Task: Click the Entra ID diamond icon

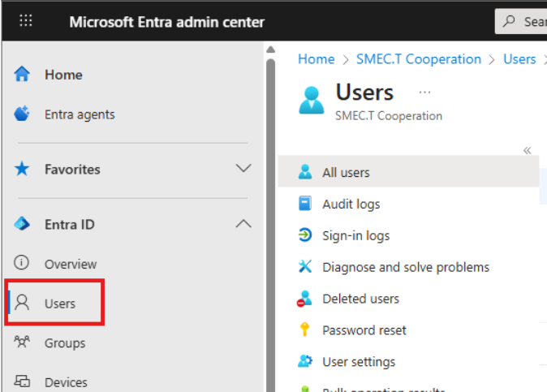Action: pos(22,223)
